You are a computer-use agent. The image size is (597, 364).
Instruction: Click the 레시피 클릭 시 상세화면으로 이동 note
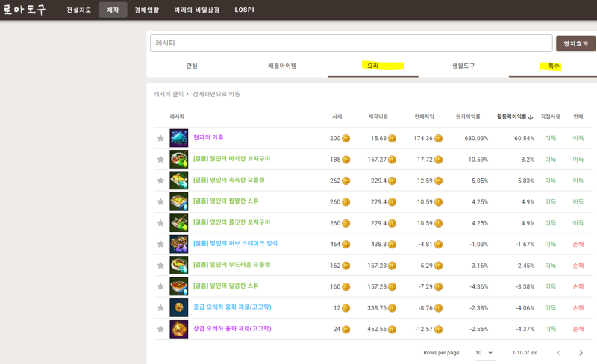pos(196,94)
